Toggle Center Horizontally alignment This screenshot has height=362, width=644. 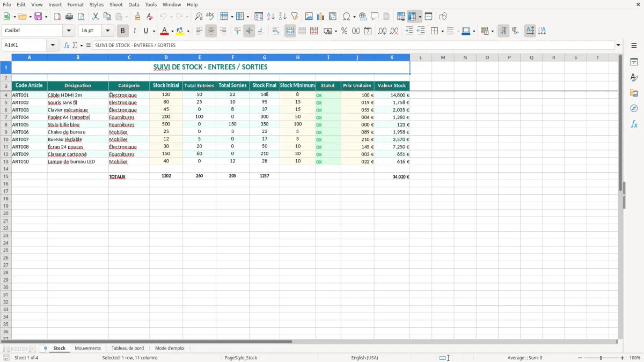(x=211, y=31)
